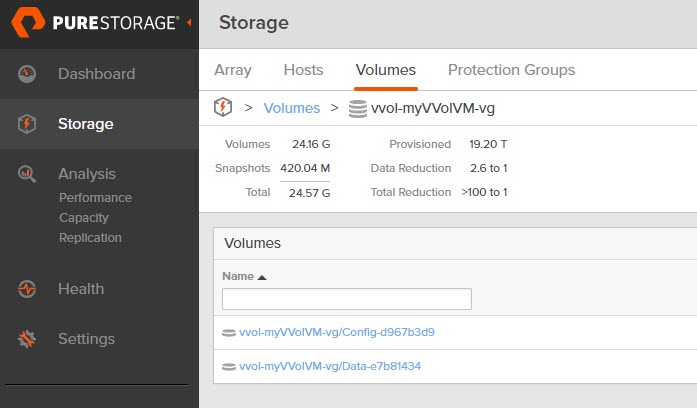Toggle Name column sort arrow
The height and width of the screenshot is (408, 697).
click(x=262, y=277)
